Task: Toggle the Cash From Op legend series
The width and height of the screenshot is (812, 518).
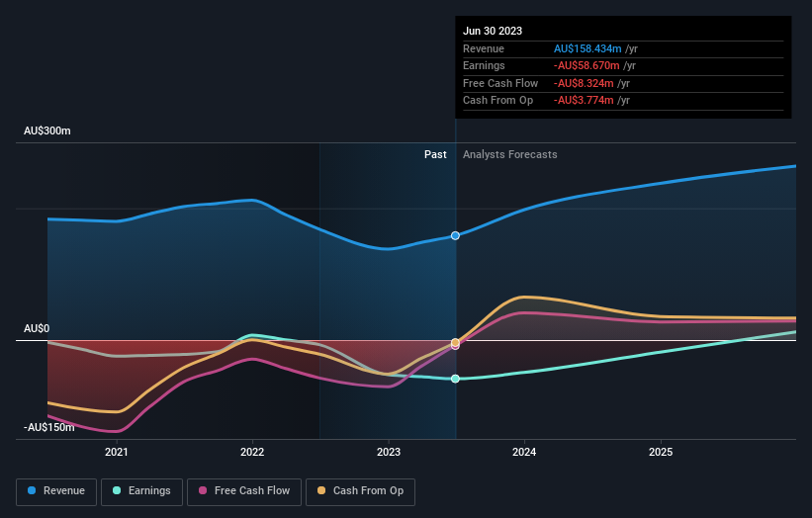Action: 360,491
